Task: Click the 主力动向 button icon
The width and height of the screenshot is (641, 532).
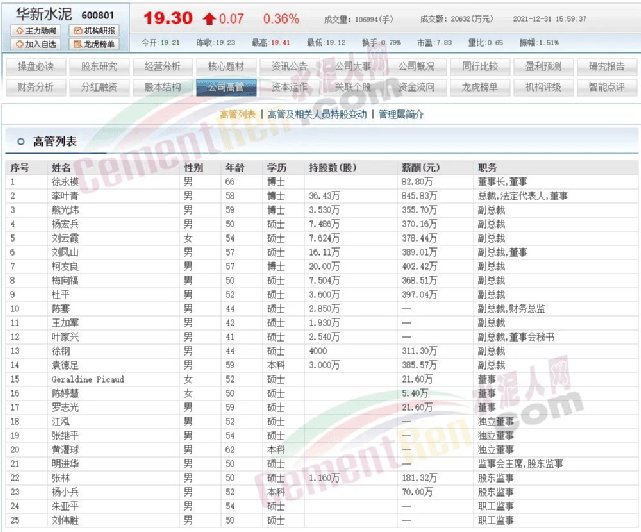Action: pyautogui.click(x=18, y=31)
